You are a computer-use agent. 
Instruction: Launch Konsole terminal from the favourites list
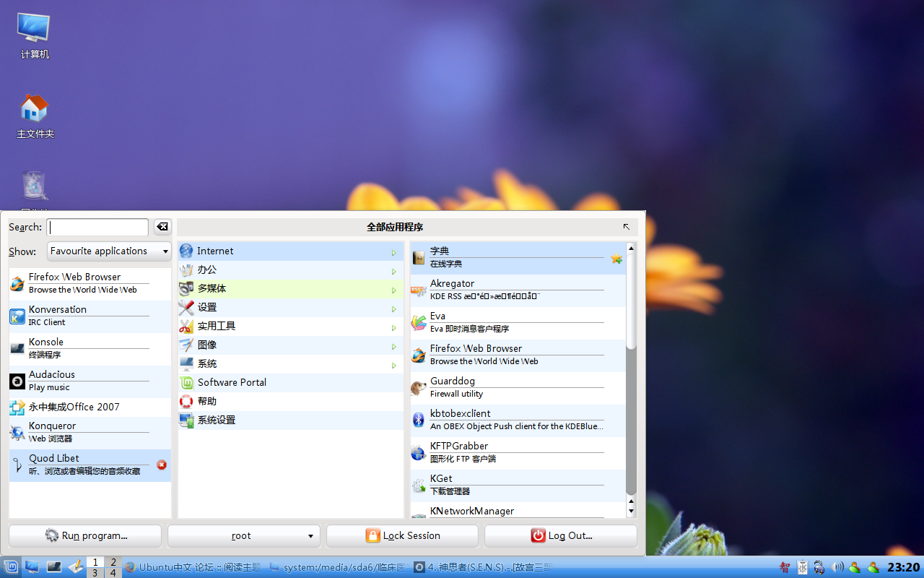tap(90, 348)
